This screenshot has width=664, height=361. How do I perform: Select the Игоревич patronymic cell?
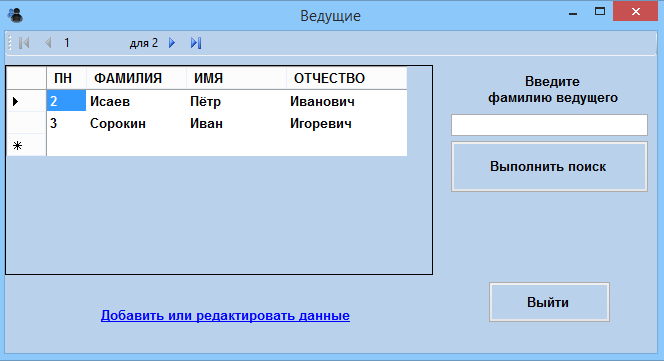346,123
